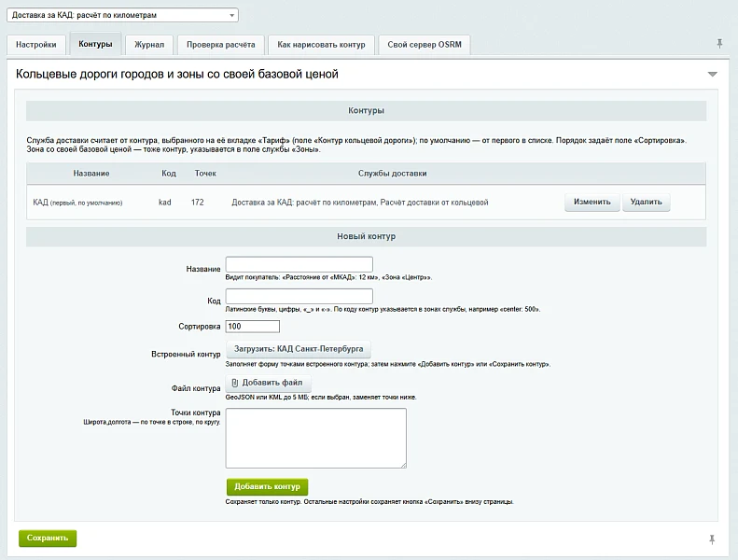Screen dimensions: 738x560
Task: Click the Код column header
Action: pos(169,174)
